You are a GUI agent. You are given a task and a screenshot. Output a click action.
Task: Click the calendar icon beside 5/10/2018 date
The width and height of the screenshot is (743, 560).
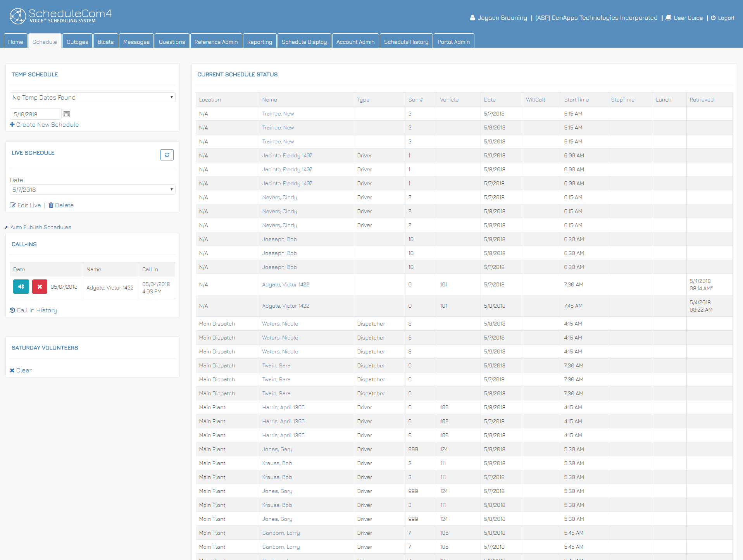click(67, 114)
